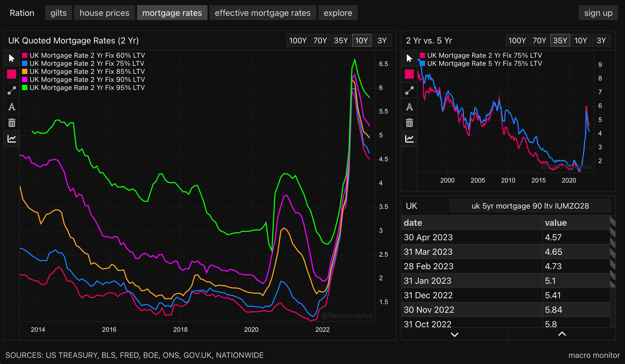Expand the data table with the down chevron

point(455,334)
